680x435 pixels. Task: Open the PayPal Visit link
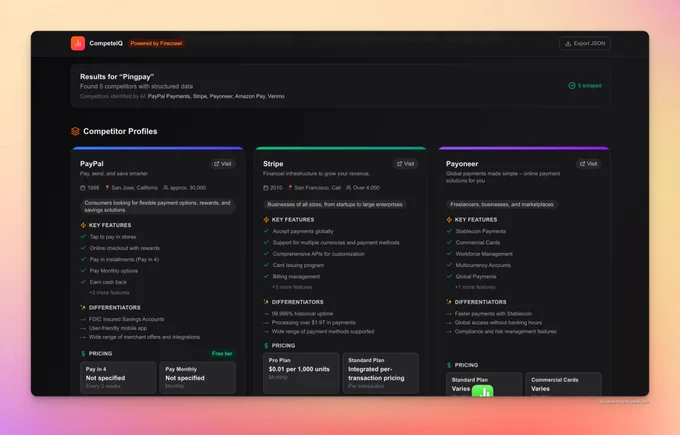click(223, 164)
